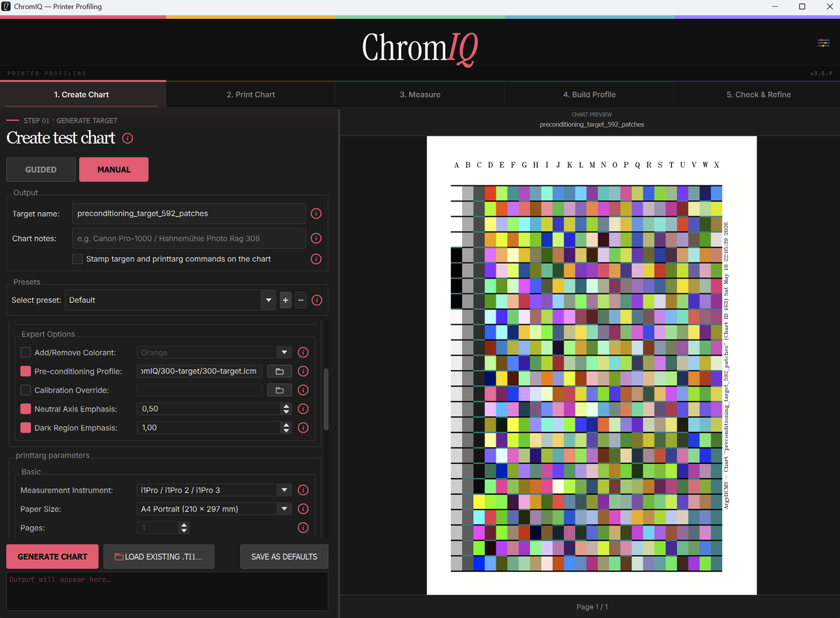Show info for Pages setting
This screenshot has height=618, width=840.
click(303, 528)
